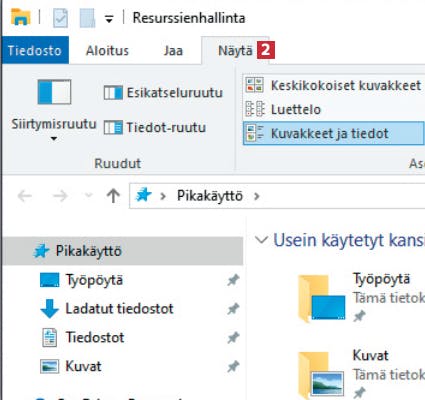The width and height of the screenshot is (425, 400).
Task: Click the New folder icon in quick access toolbar
Action: coord(87,18)
